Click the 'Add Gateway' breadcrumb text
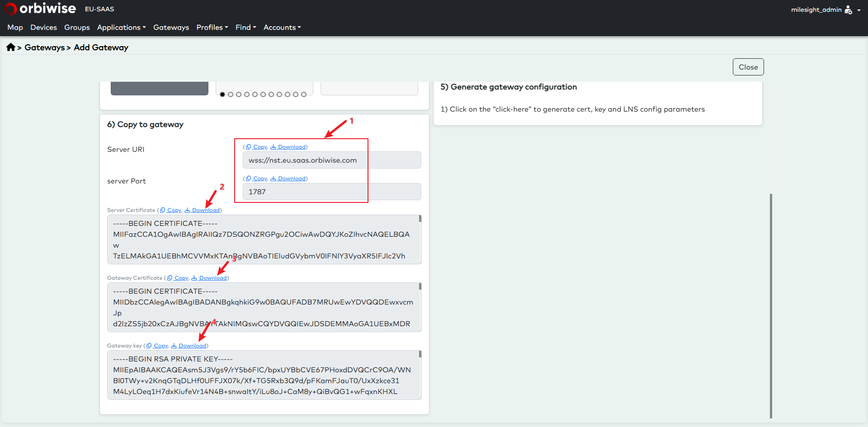Image resolution: width=868 pixels, height=427 pixels. point(101,47)
